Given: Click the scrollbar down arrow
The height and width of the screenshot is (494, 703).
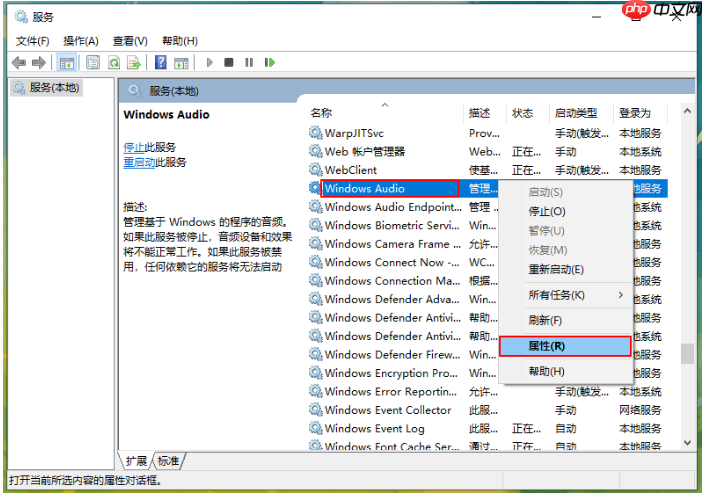Looking at the screenshot, I should coord(687,442).
